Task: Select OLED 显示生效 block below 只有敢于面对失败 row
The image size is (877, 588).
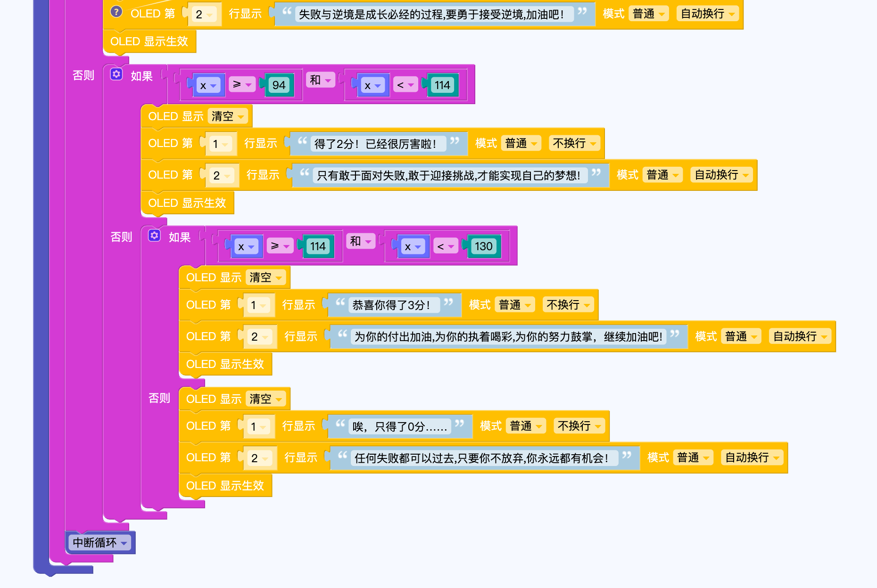Action: [x=187, y=203]
